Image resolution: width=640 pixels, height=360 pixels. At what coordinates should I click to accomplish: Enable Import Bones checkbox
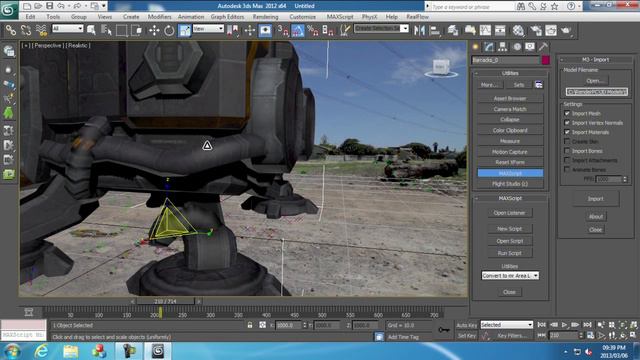point(567,151)
